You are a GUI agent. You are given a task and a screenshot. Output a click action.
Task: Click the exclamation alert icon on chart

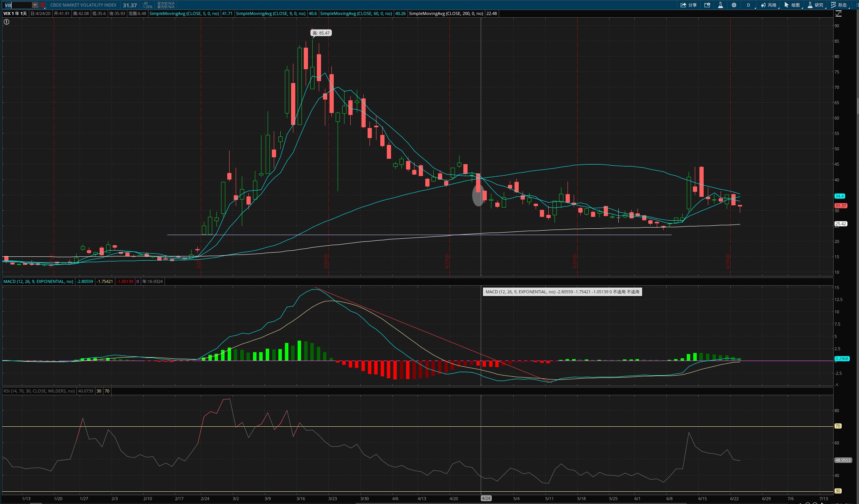click(7, 22)
